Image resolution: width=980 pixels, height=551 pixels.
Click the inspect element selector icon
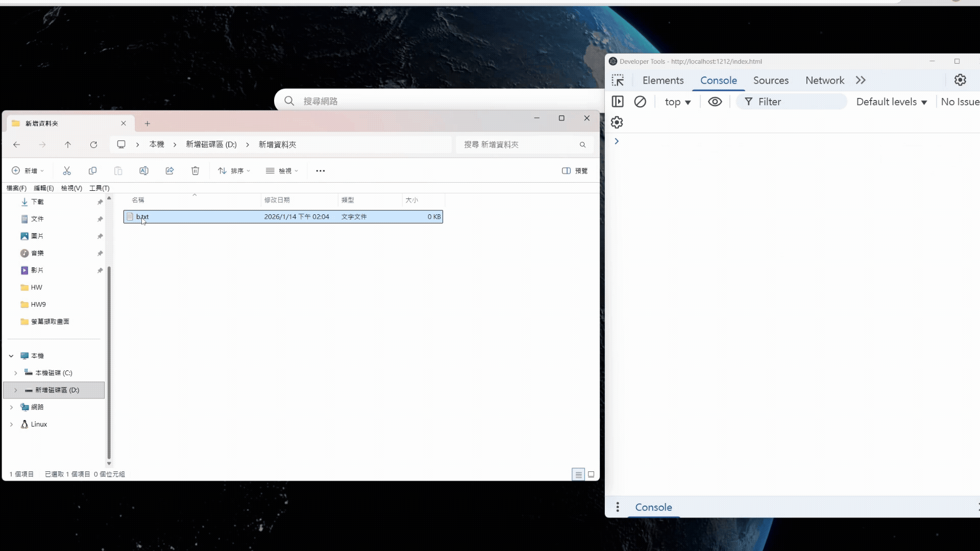click(618, 81)
